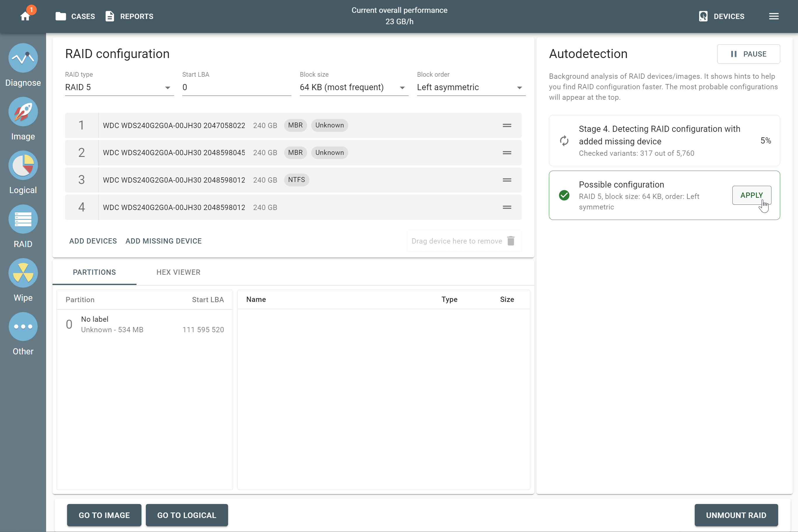
Task: Click the Partition column header
Action: (80, 300)
